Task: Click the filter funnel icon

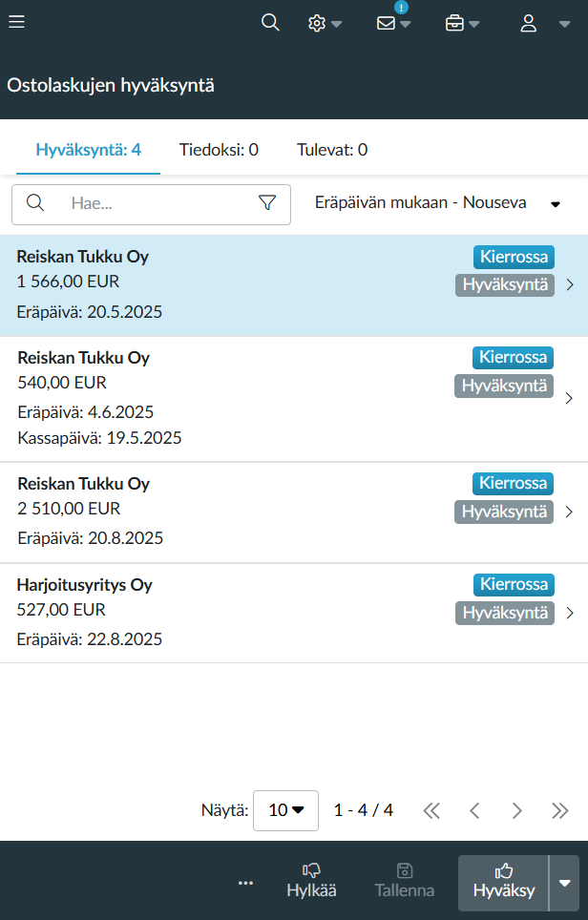Action: [x=267, y=202]
